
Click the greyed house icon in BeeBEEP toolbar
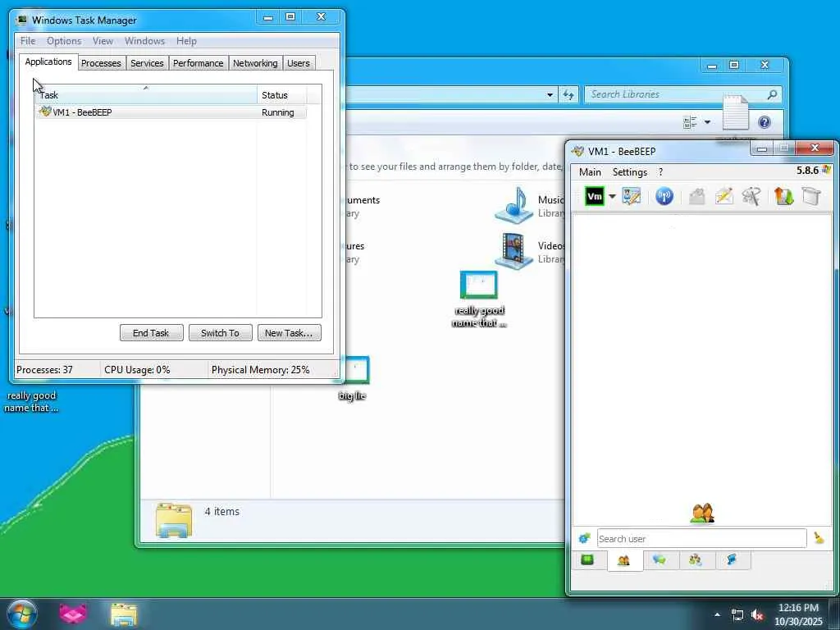(696, 197)
